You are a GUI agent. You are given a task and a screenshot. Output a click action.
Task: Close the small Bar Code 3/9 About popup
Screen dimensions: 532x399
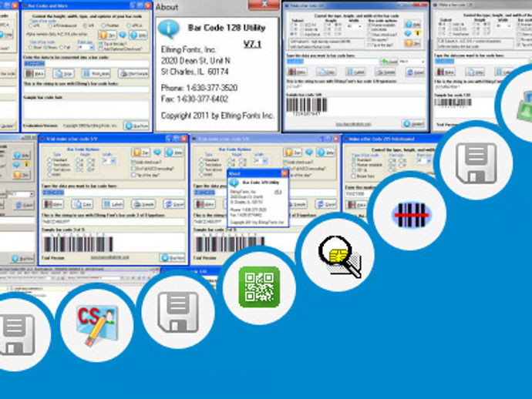point(285,173)
